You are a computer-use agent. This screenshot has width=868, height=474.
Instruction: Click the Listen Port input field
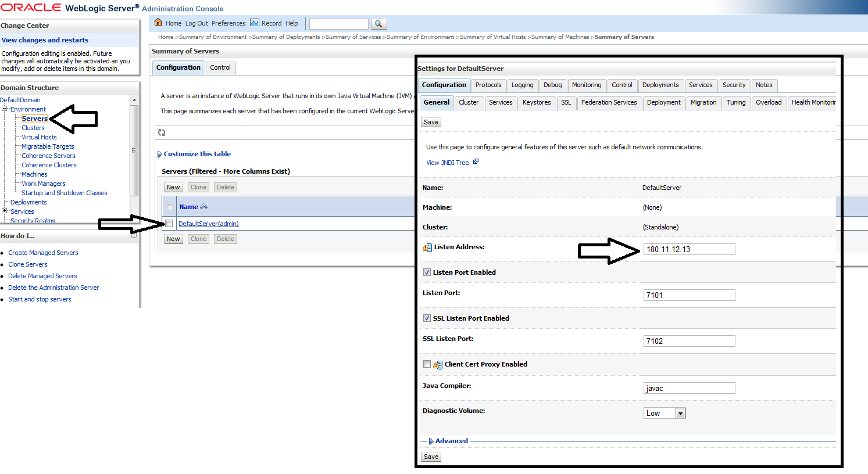690,295
